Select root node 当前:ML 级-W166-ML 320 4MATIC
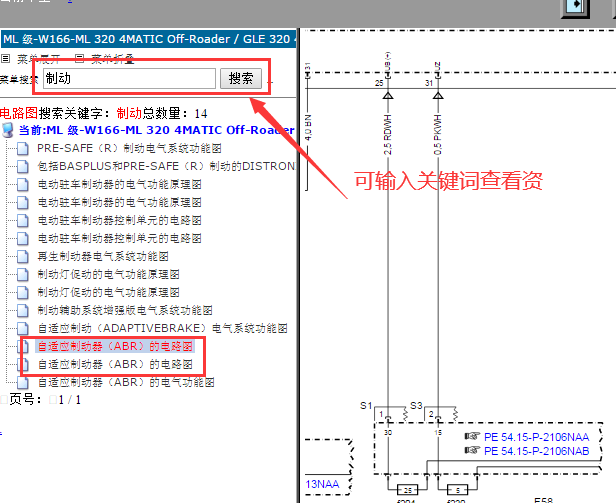This screenshot has height=503, width=616. tap(157, 130)
